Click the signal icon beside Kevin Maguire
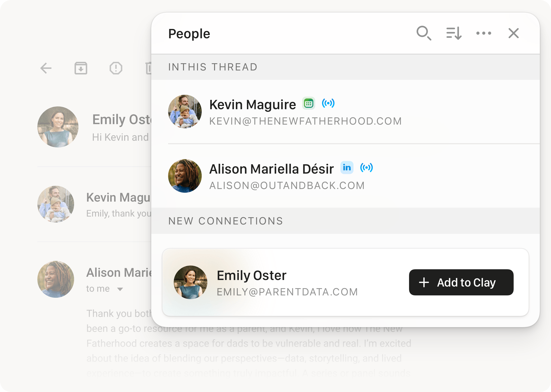Screen dimensions: 551x392 click(328, 103)
